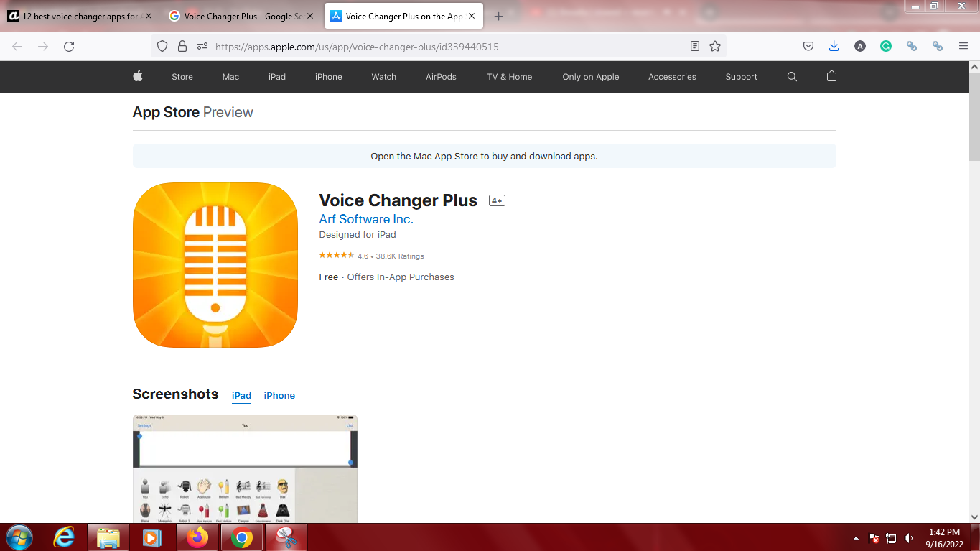The image size is (980, 551).
Task: Open the Windows Start button
Action: 19,537
